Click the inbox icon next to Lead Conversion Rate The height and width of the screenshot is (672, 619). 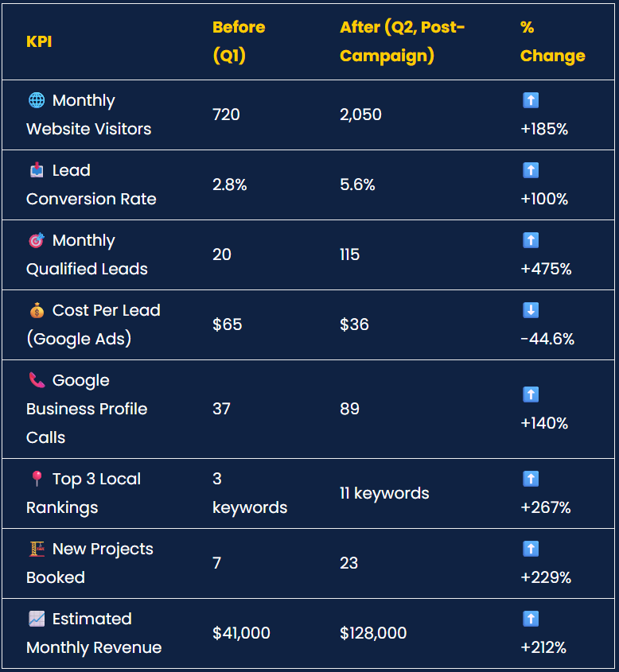(37, 170)
